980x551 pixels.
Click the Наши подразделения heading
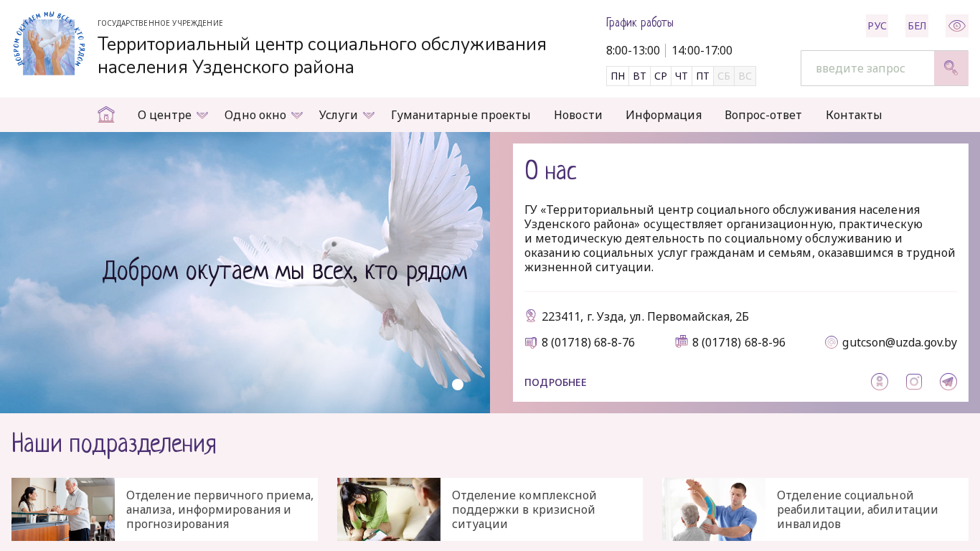coord(114,444)
